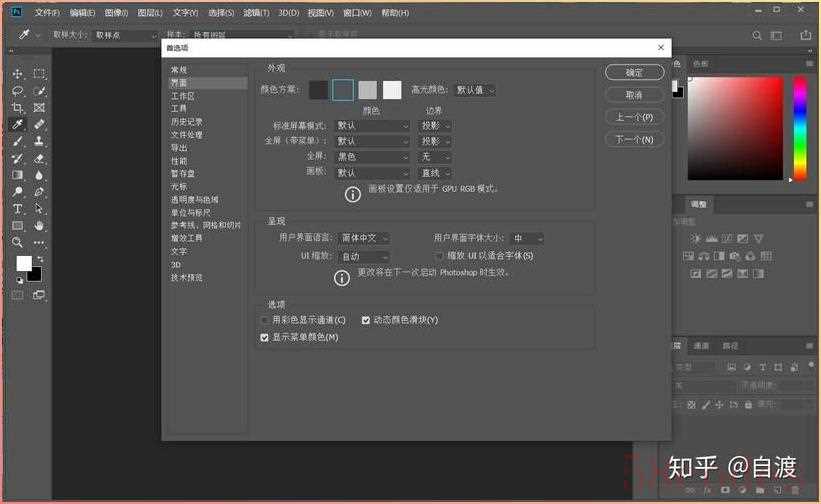The width and height of the screenshot is (821, 504).
Task: Select the Crop tool
Action: [17, 108]
